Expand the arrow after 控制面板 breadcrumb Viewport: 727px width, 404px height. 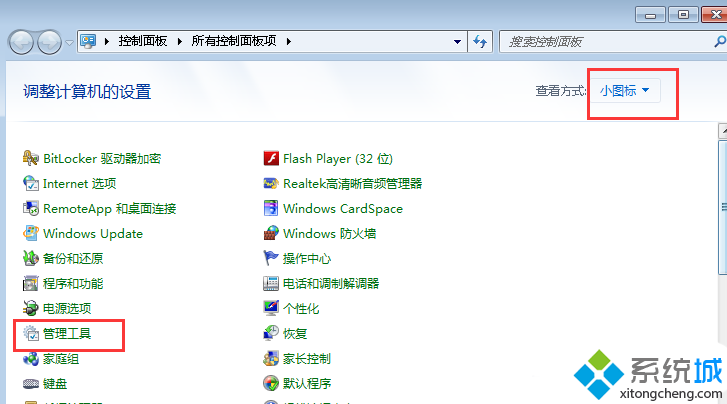(x=179, y=42)
